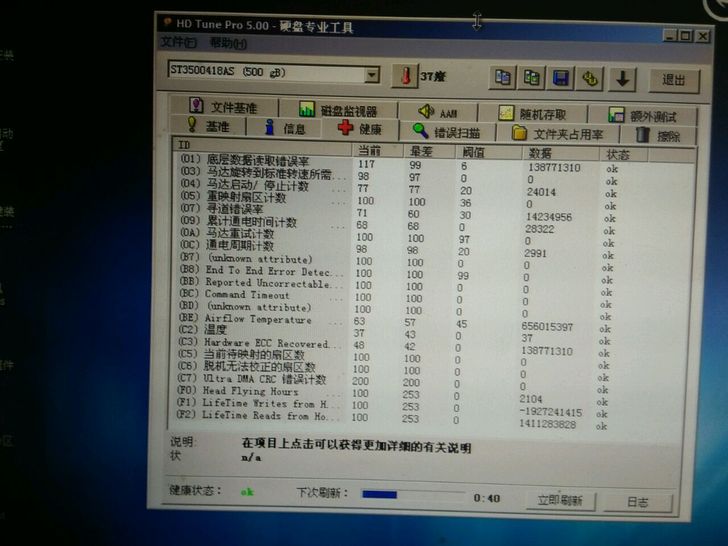Click the blue floppy save icon
The image size is (728, 546).
point(560,78)
